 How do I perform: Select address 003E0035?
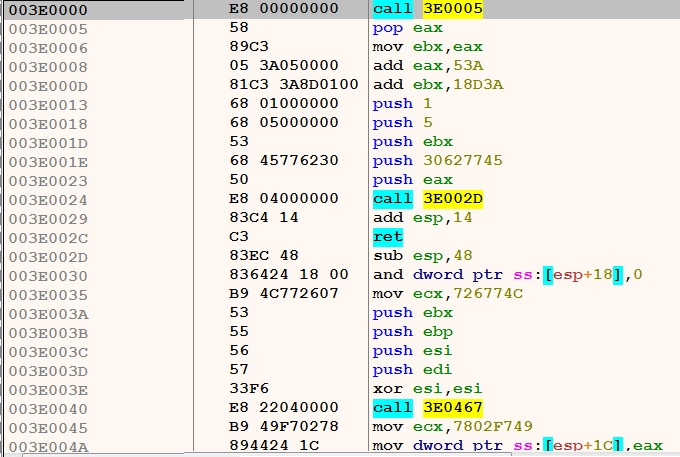click(48, 295)
